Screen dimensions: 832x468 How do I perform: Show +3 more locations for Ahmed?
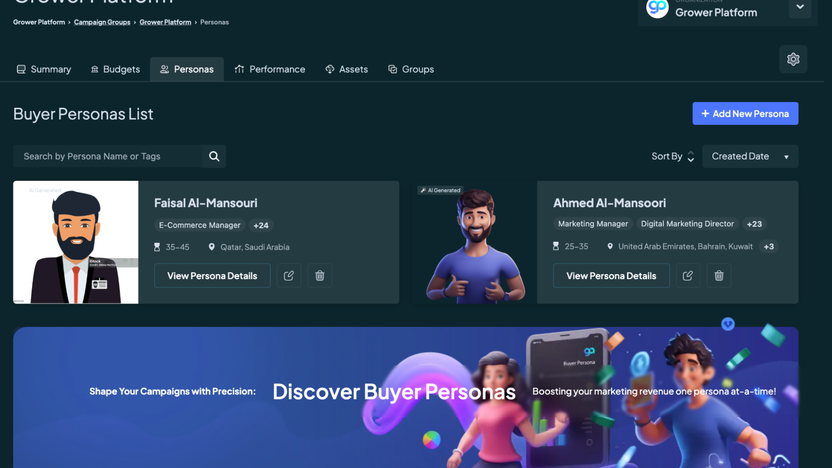pyautogui.click(x=768, y=247)
